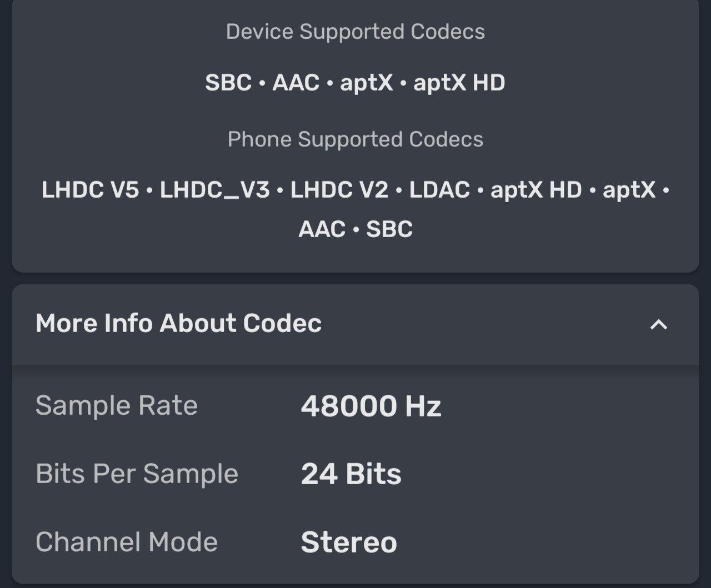
Task: Click LHDC V2 in phone codecs
Action: coord(339,190)
